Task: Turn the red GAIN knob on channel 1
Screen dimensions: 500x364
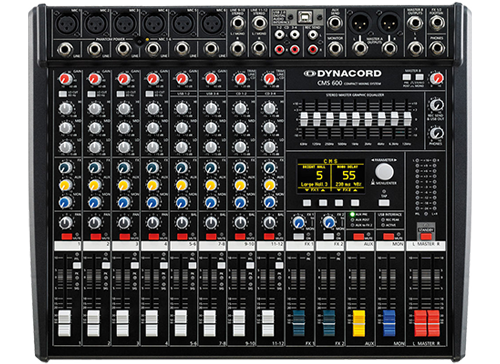Action: click(65, 79)
